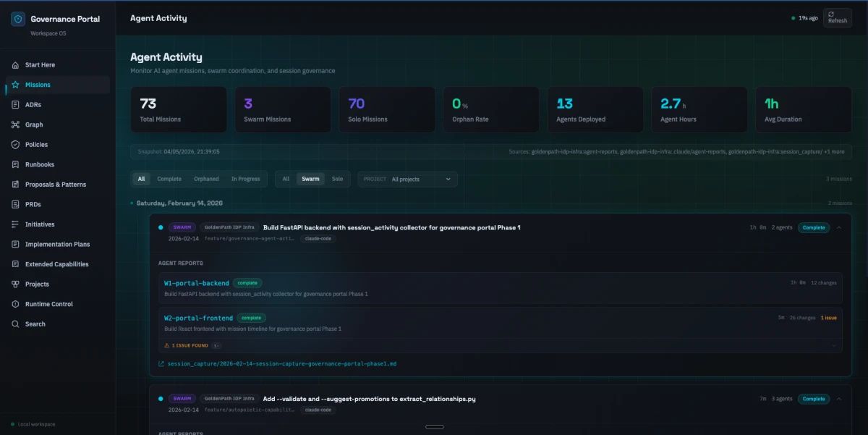This screenshot has height=435, width=868.
Task: Click the Runtime Control icon
Action: (x=15, y=304)
